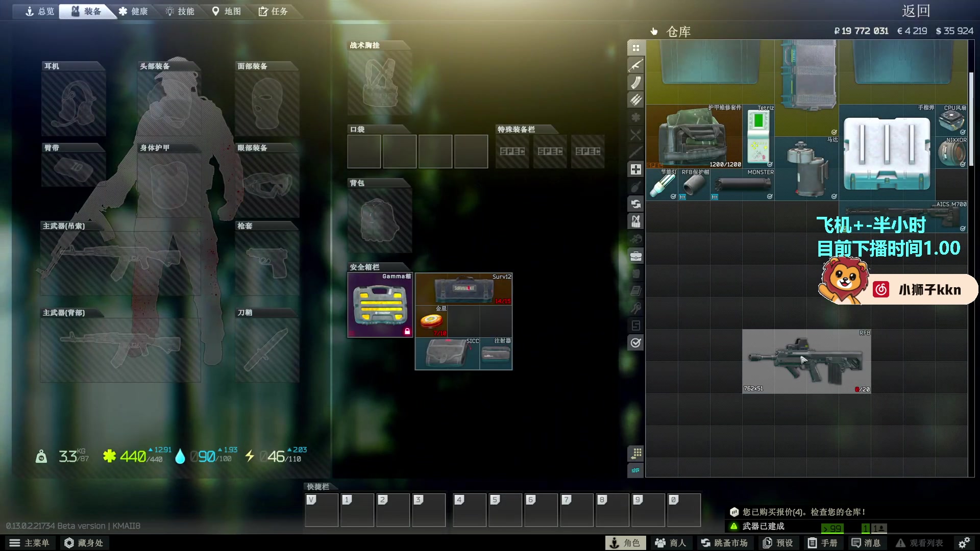Select the CPU风扇 fan item
Screen dimensions: 980x551
952,120
